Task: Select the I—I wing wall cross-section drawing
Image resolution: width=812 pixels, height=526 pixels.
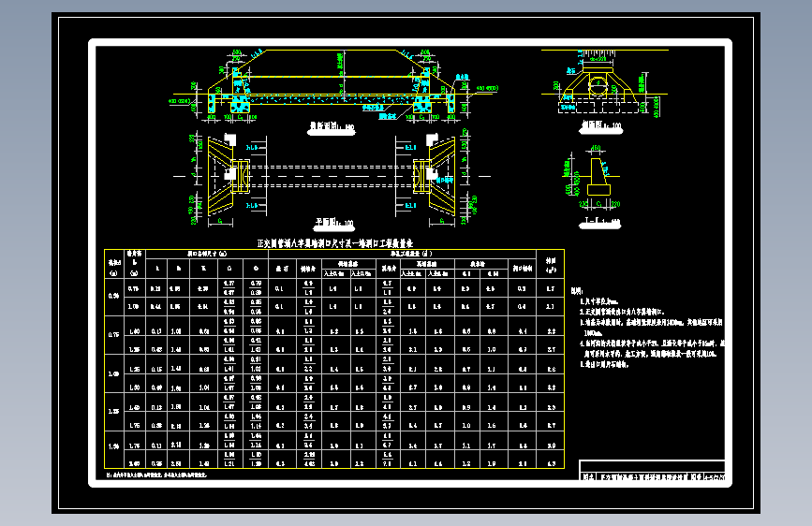Action: pyautogui.click(x=594, y=177)
